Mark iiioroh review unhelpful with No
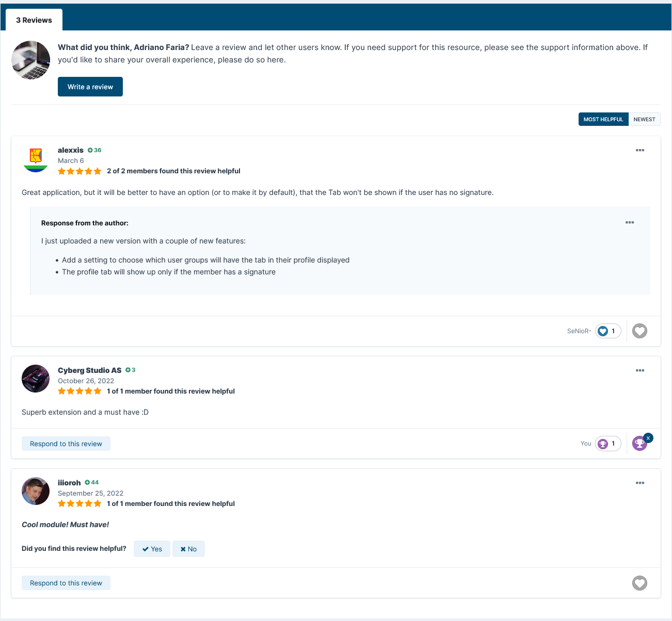Viewport: 672px width, 621px height. coord(188,549)
